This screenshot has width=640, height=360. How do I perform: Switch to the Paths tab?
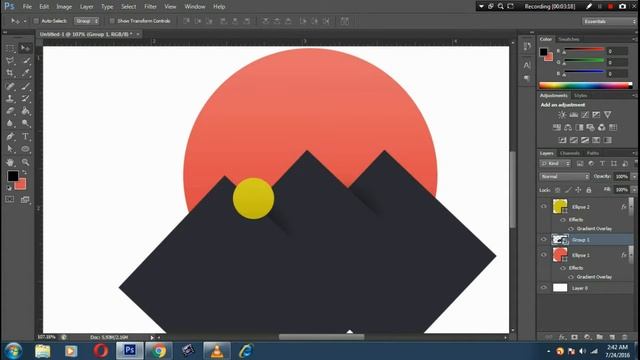pyautogui.click(x=593, y=153)
